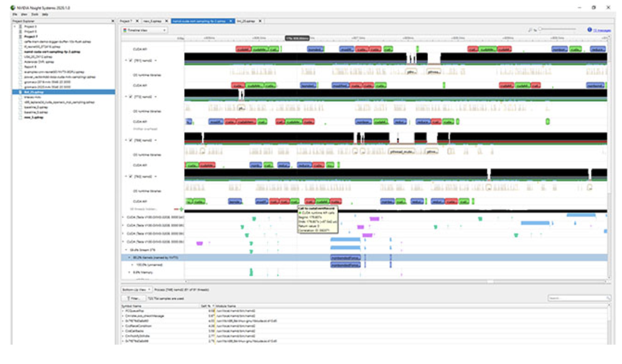Click the green plus icon on hidden threads row
This screenshot has width=622, height=364.
pyautogui.click(x=181, y=209)
